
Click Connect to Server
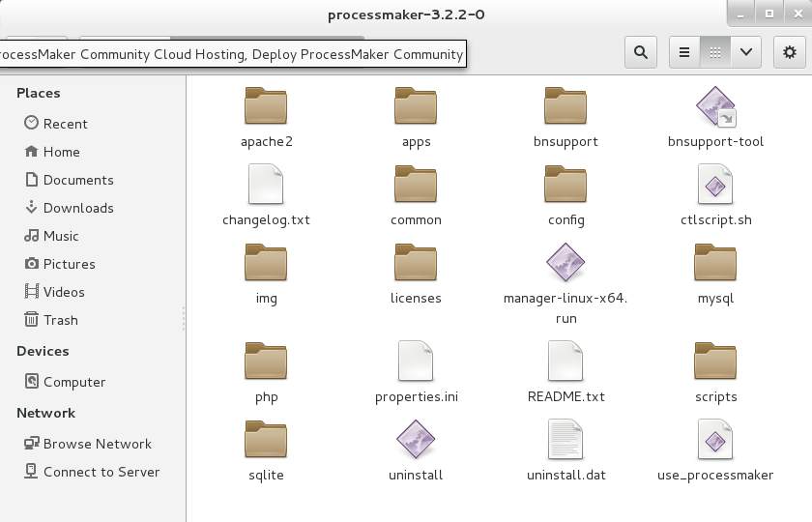click(x=101, y=472)
